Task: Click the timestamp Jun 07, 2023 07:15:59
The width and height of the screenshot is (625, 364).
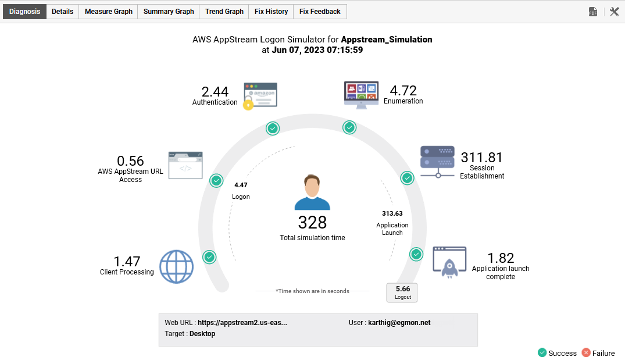Action: pyautogui.click(x=317, y=50)
